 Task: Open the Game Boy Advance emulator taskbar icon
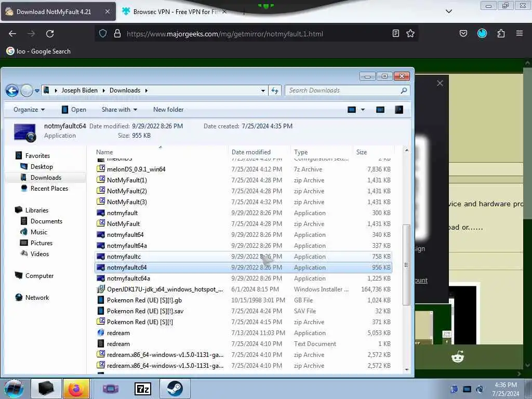pos(111,389)
